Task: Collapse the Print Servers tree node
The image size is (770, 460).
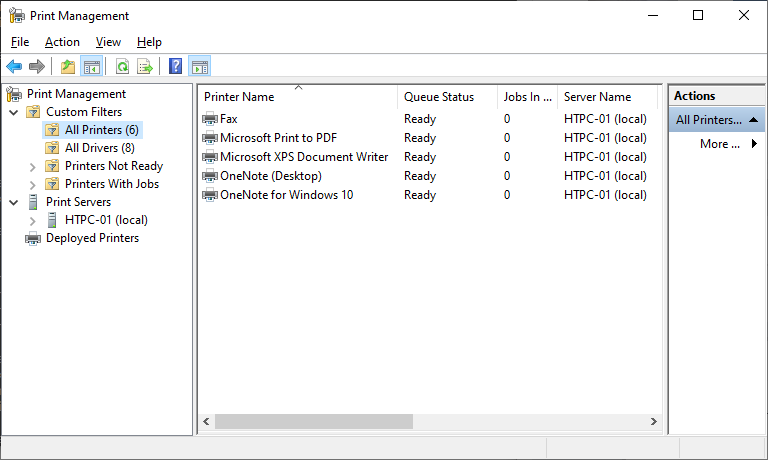Action: tap(14, 202)
